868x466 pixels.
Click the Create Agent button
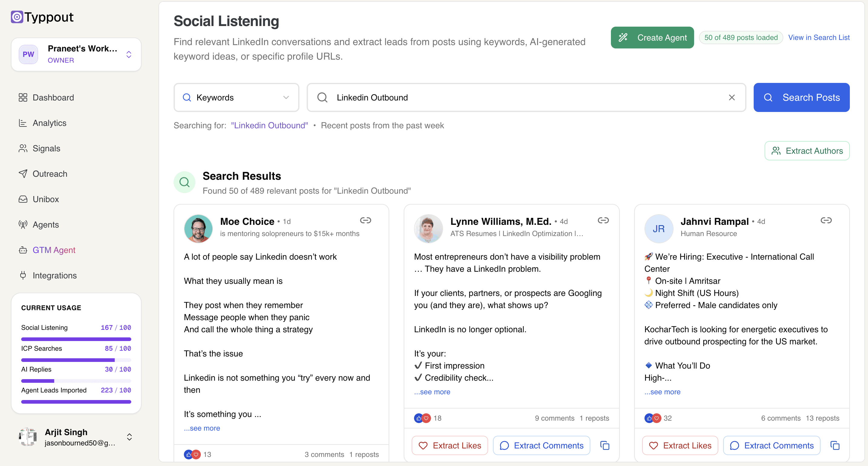tap(652, 38)
